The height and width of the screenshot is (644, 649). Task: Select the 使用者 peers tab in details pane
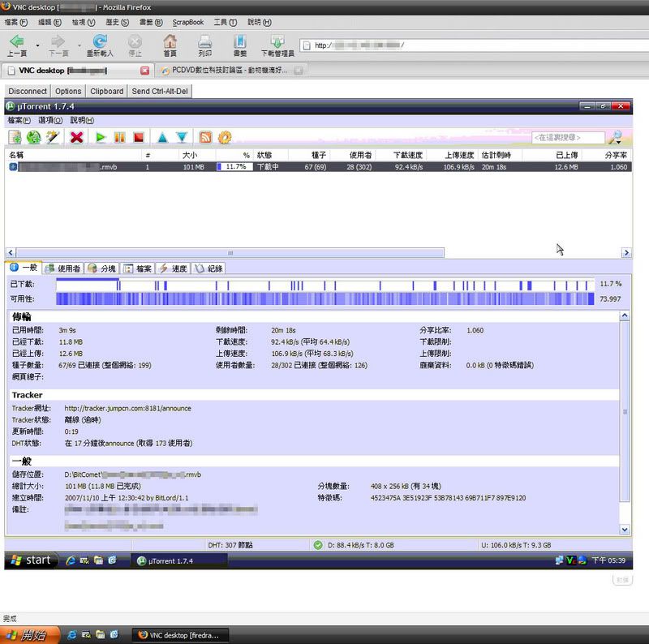(63, 268)
